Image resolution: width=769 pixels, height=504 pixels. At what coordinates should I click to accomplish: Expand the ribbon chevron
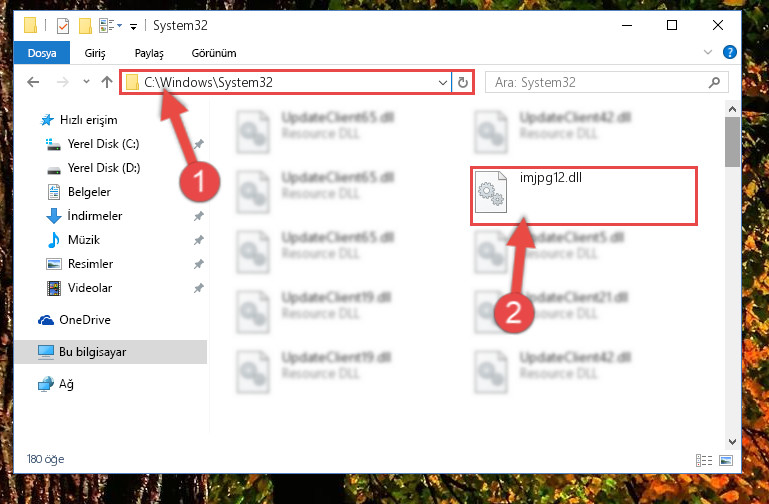[x=708, y=52]
